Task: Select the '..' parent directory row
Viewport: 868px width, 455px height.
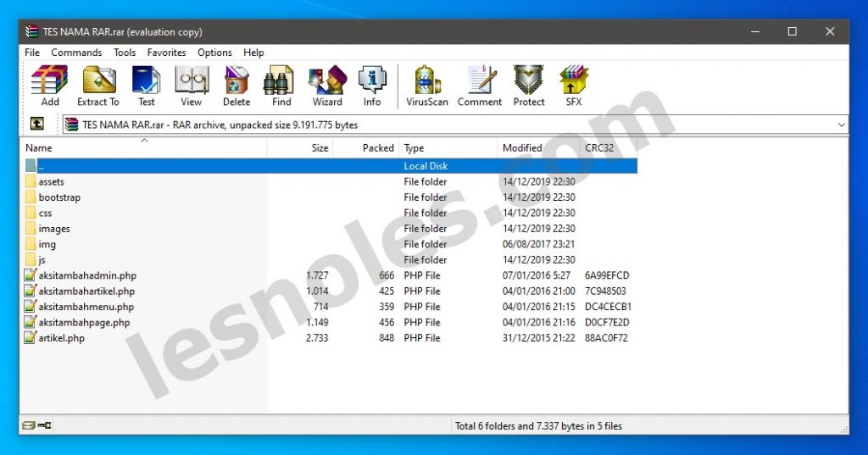Action: tap(331, 165)
